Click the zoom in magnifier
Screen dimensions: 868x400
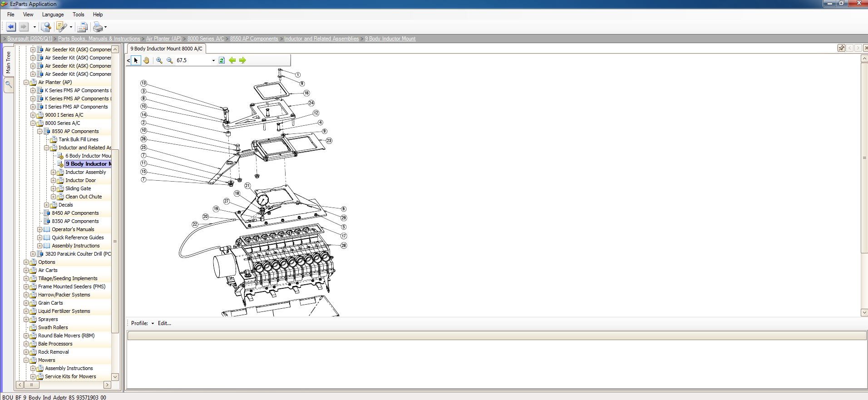pos(159,60)
